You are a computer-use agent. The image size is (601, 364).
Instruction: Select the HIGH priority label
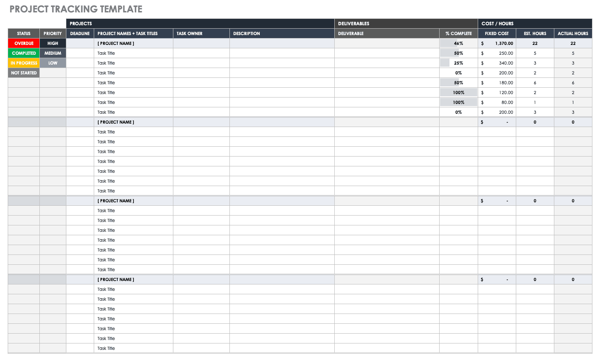tap(52, 43)
